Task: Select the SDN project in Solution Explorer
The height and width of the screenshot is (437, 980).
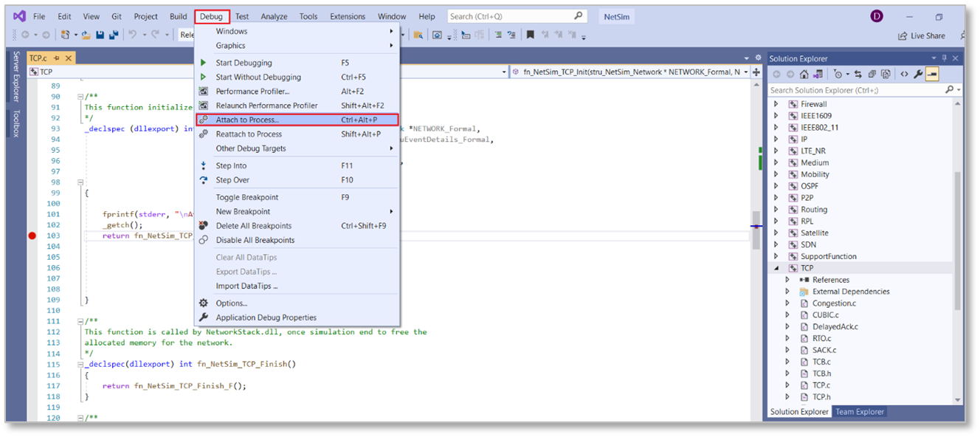Action: pos(810,244)
